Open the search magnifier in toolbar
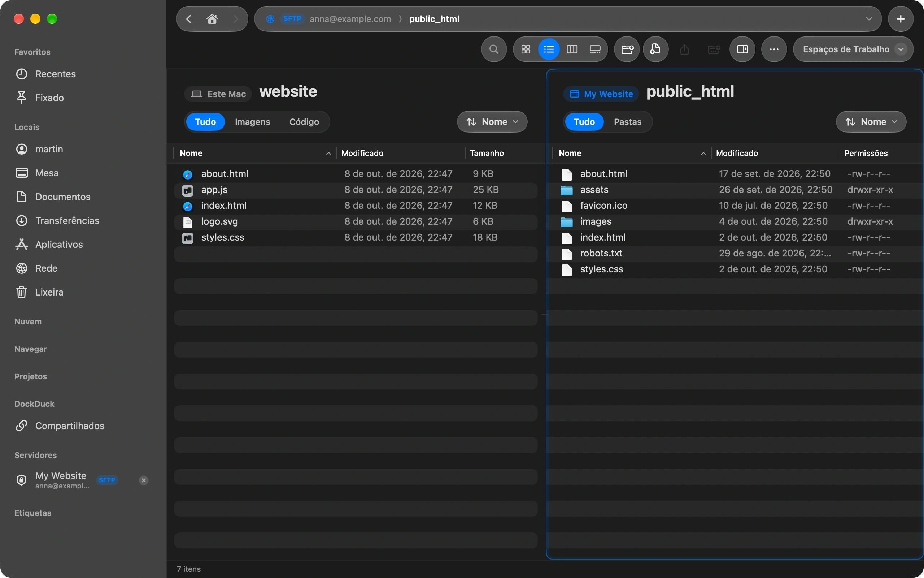The width and height of the screenshot is (924, 578). coord(494,49)
